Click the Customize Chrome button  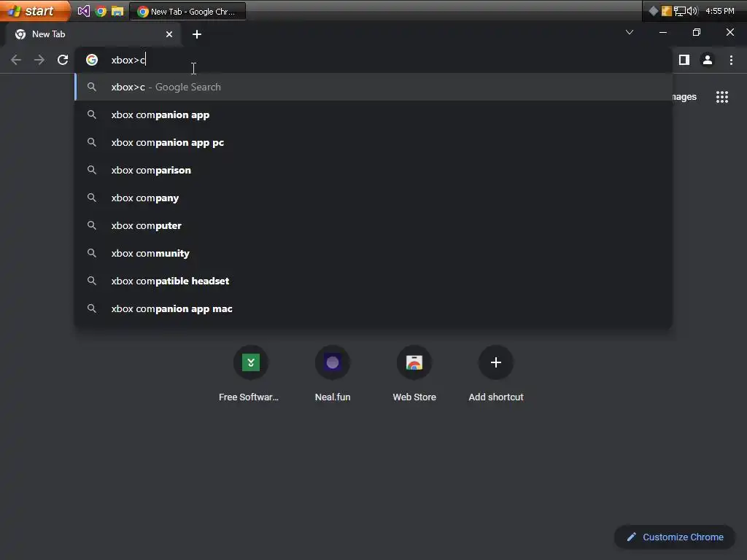pos(675,537)
